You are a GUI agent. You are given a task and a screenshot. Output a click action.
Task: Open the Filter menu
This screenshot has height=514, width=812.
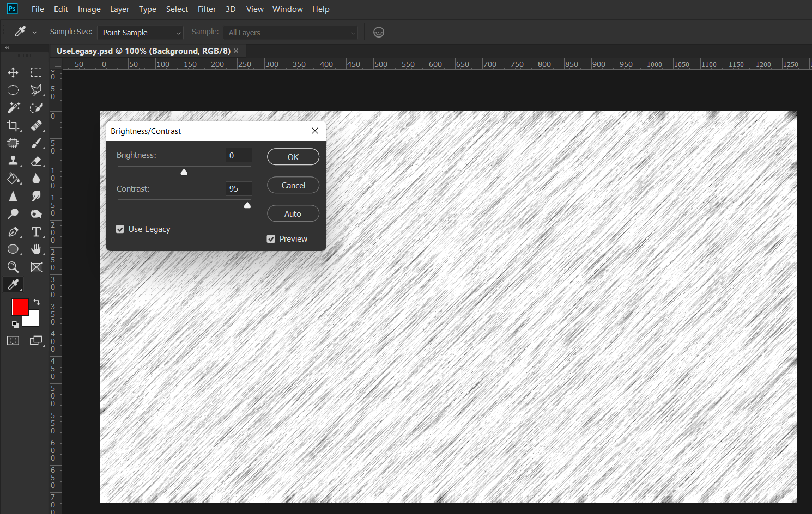coord(207,9)
